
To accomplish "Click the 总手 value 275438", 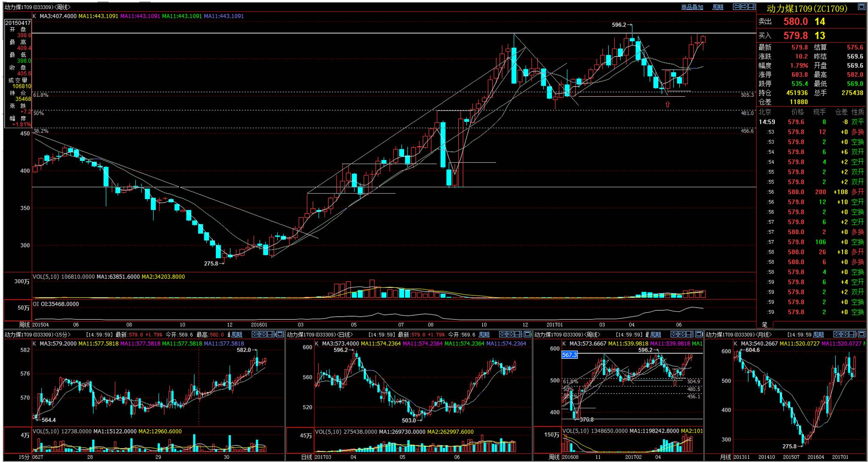I will point(852,93).
